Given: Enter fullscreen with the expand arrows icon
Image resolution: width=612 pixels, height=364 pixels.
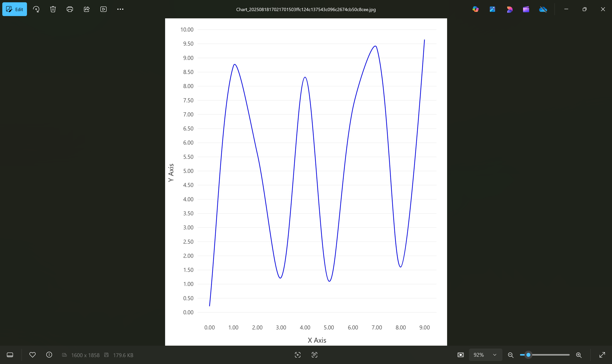Looking at the screenshot, I should [602, 355].
